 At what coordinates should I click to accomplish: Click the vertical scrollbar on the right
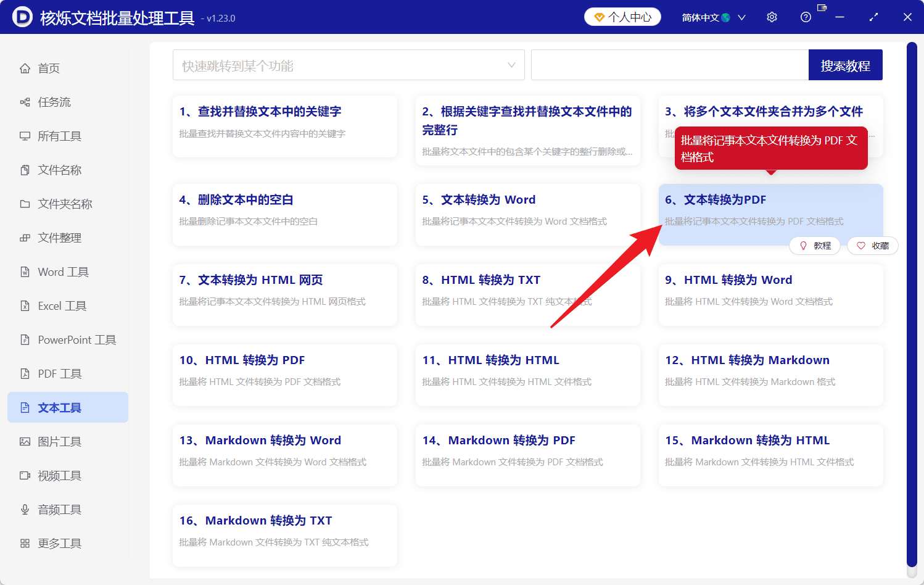(912, 304)
